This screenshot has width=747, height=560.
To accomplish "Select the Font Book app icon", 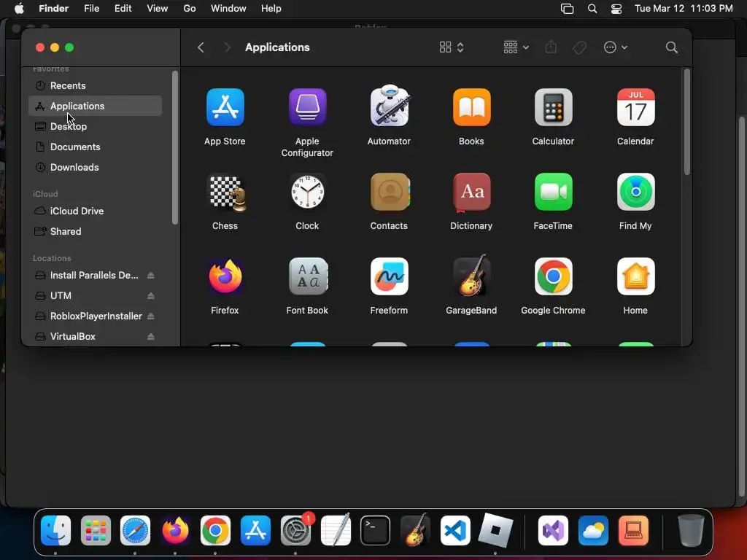I will click(x=307, y=276).
